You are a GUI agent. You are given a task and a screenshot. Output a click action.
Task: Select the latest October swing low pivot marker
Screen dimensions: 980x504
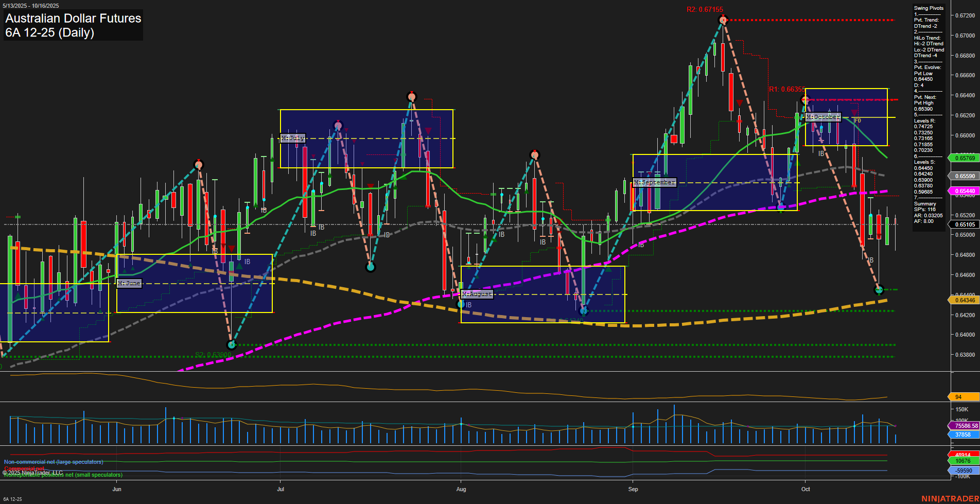(879, 290)
